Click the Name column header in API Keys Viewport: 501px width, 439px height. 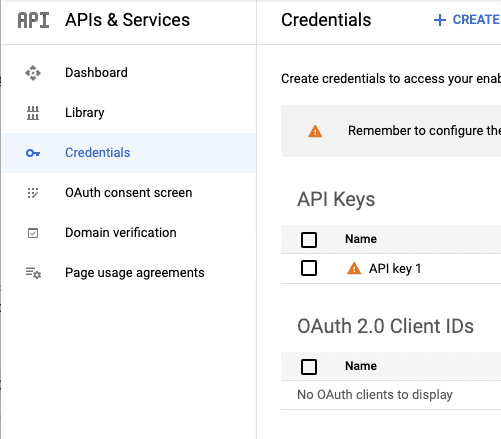[x=361, y=239]
